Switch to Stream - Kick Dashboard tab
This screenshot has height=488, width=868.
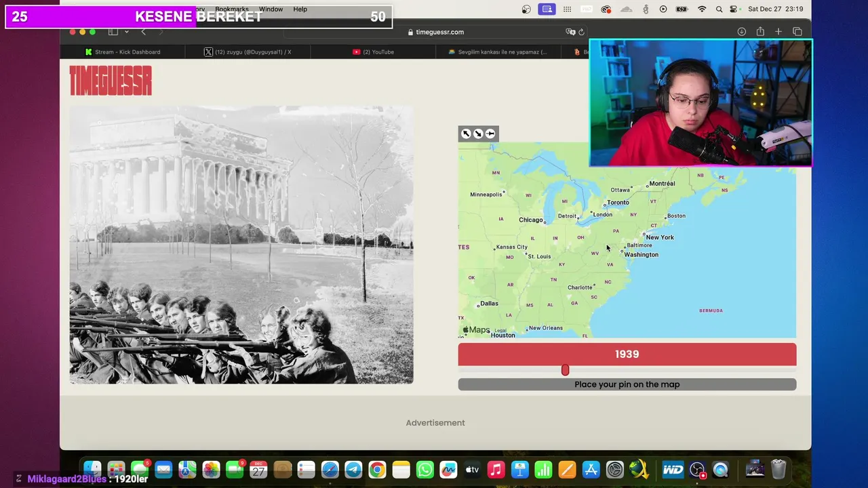(x=123, y=52)
